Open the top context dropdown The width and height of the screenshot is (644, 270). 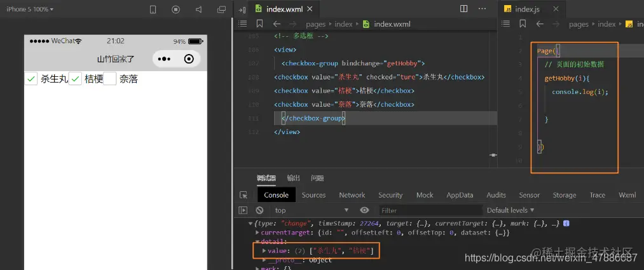pyautogui.click(x=312, y=210)
